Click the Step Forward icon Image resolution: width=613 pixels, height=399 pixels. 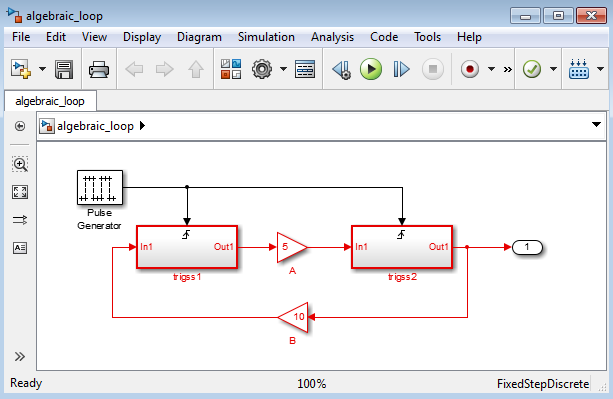tap(401, 69)
